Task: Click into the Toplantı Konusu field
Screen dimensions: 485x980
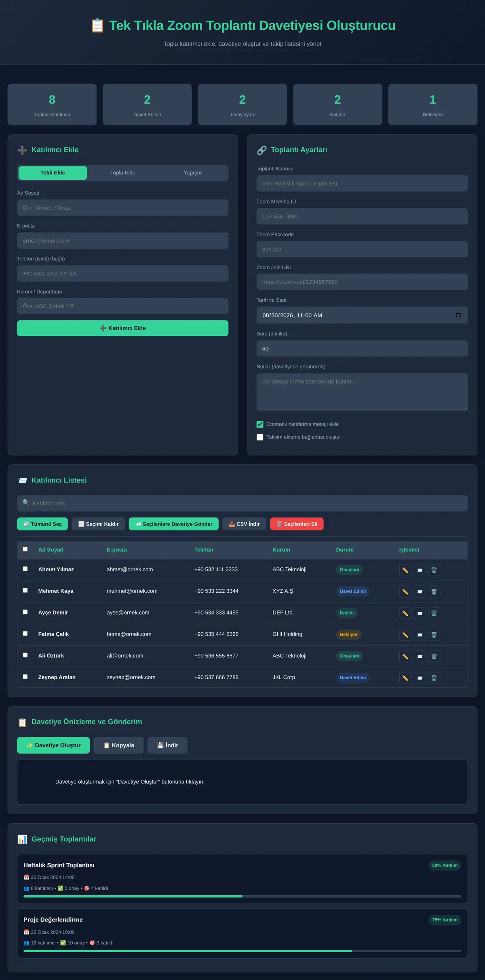Action: tap(362, 184)
